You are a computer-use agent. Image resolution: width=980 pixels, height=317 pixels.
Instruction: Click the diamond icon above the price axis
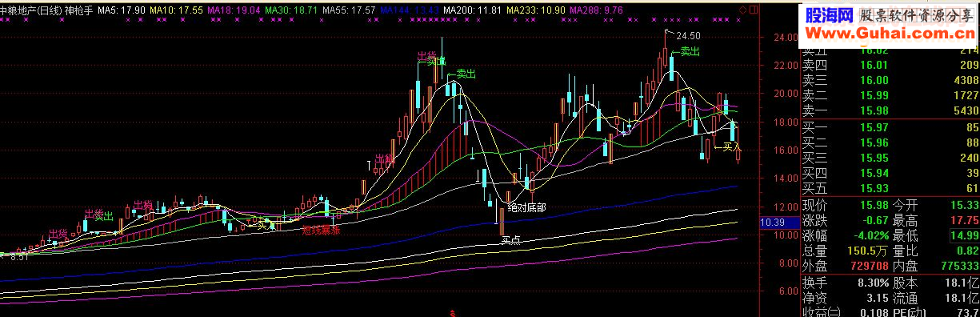(x=743, y=9)
